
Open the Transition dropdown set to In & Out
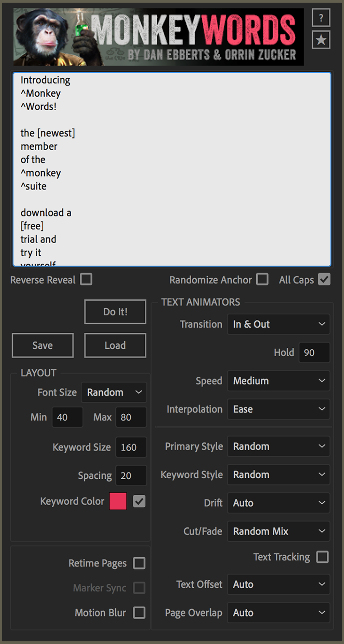[278, 324]
